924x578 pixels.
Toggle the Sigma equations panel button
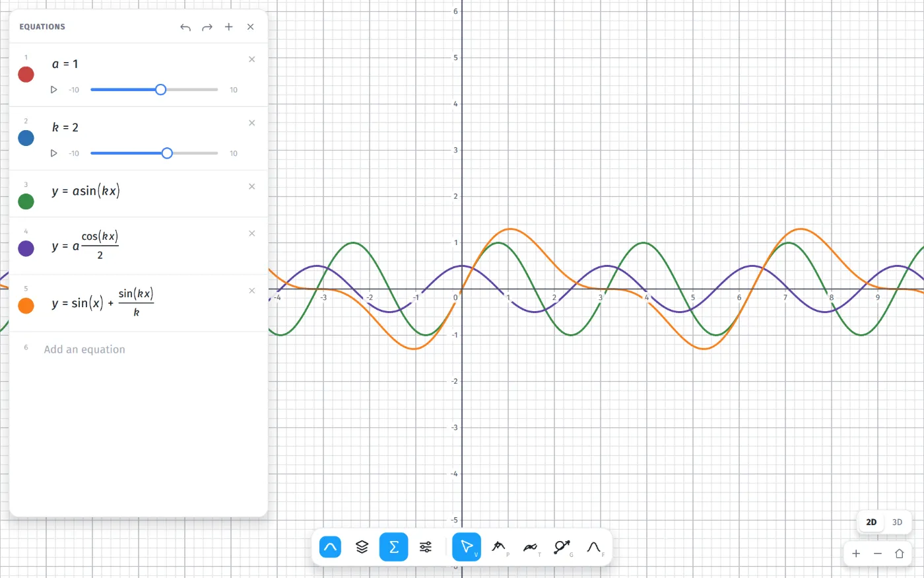(x=393, y=547)
